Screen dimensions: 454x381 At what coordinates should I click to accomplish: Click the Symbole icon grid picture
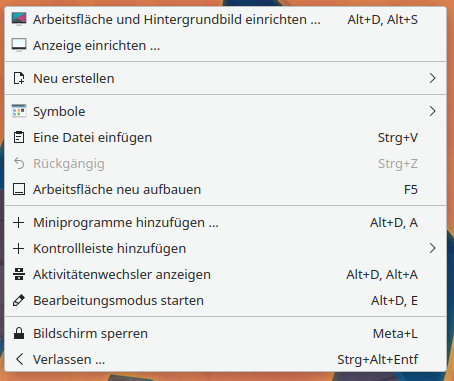[x=19, y=111]
